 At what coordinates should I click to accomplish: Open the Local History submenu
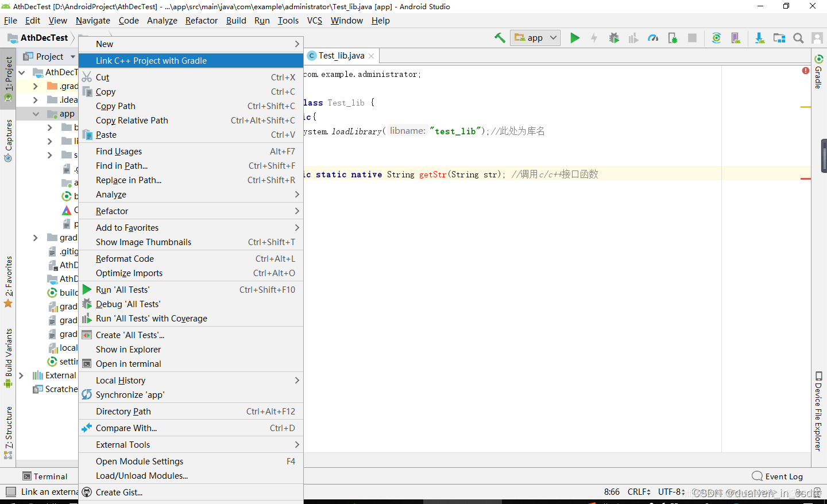coord(191,381)
